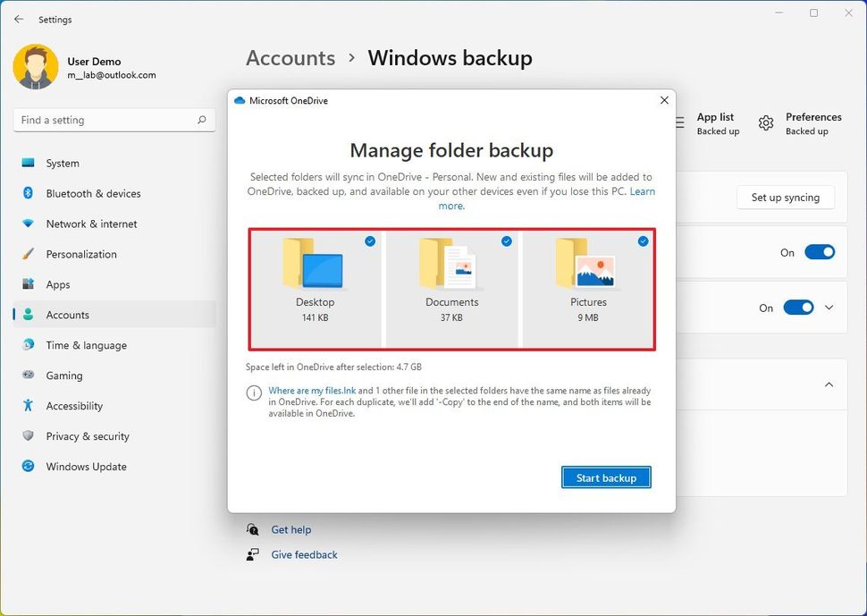Click the Give feedback icon
This screenshot has height=616, width=867.
pos(253,554)
